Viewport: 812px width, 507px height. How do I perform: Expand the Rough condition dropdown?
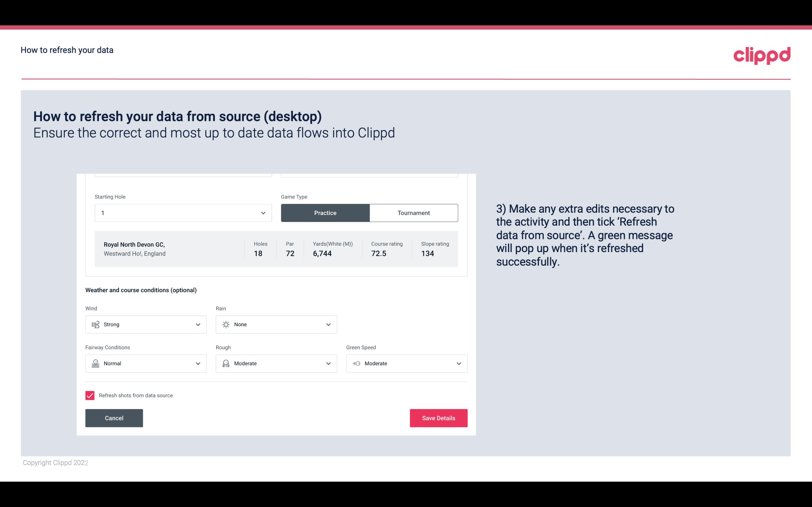328,363
